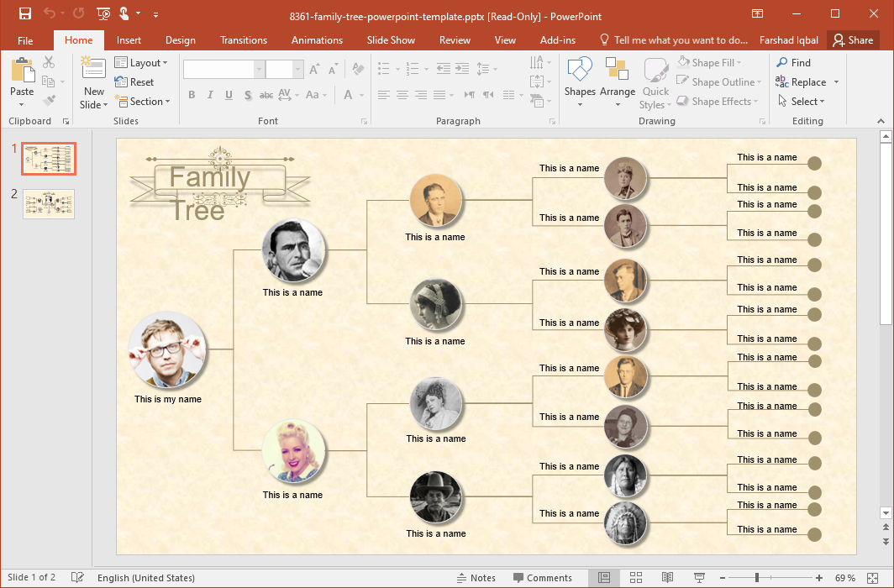Select the second slide thumbnail
The image size is (894, 588).
point(49,204)
